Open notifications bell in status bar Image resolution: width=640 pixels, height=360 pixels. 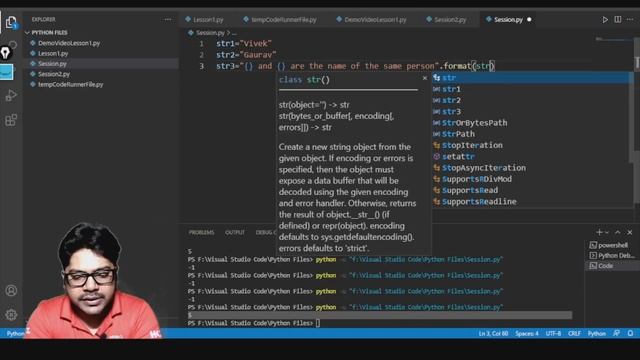[x=630, y=333]
